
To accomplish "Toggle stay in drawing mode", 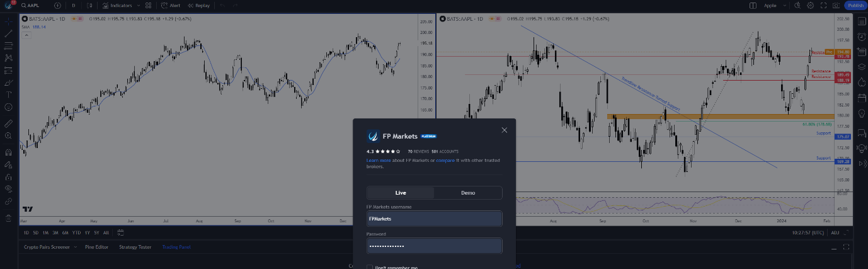I will (8, 164).
